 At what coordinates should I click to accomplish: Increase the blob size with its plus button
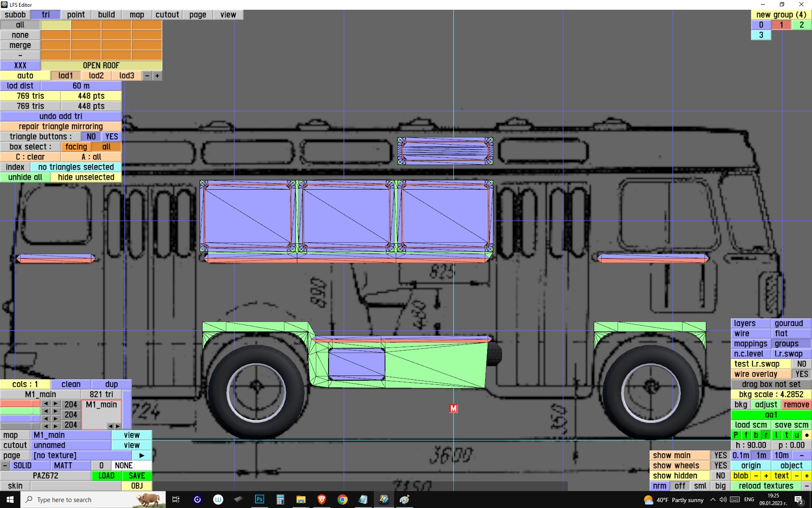coord(766,476)
